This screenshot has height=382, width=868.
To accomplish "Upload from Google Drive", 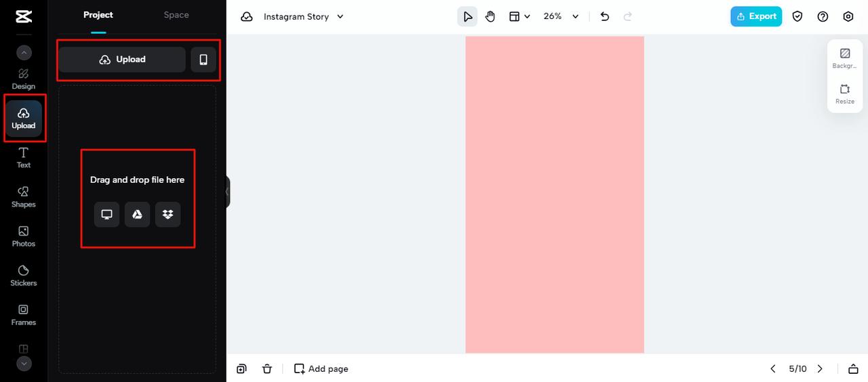I will (137, 215).
